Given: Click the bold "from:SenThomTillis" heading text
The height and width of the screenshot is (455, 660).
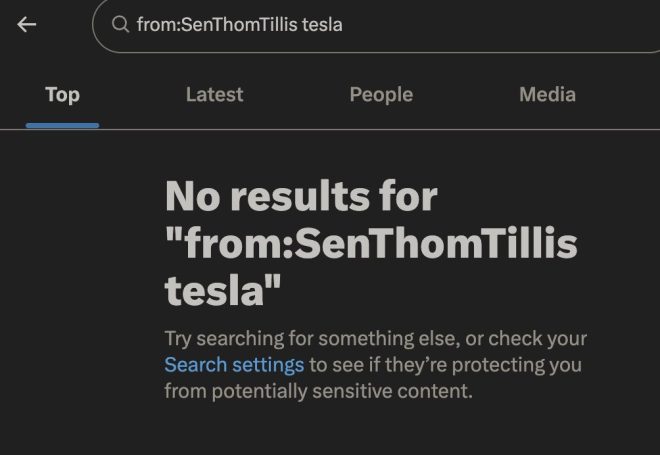Looking at the screenshot, I should (371, 243).
